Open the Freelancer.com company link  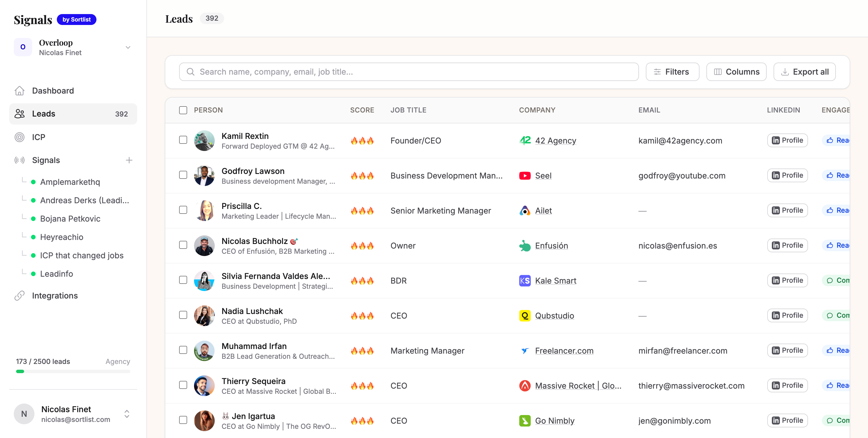(564, 351)
